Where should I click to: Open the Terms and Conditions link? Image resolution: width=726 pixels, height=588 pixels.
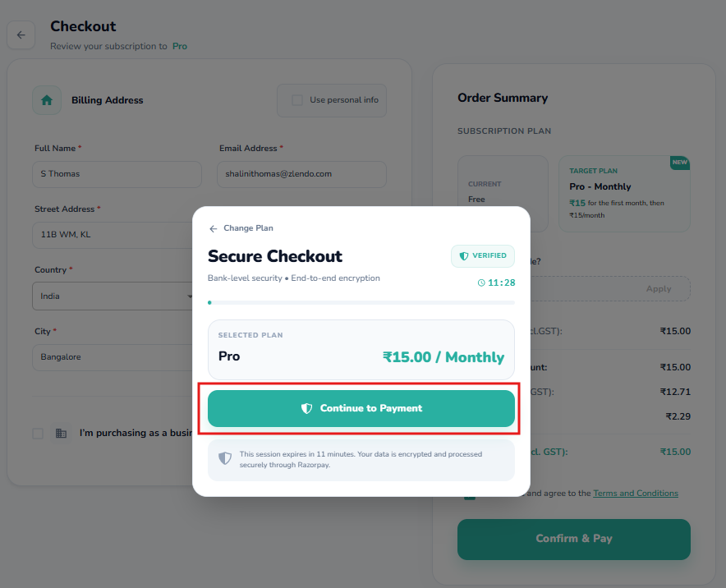click(x=635, y=494)
